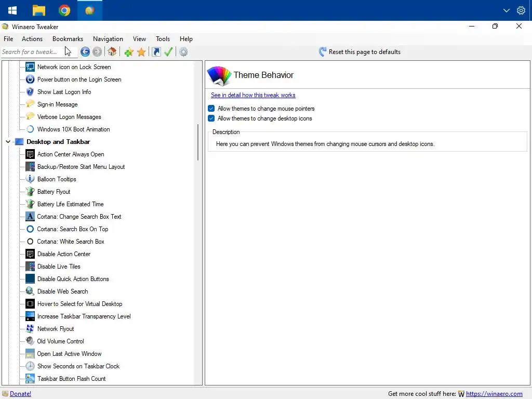Click the Network Flyout icon
The width and height of the screenshot is (532, 399).
coord(30,329)
